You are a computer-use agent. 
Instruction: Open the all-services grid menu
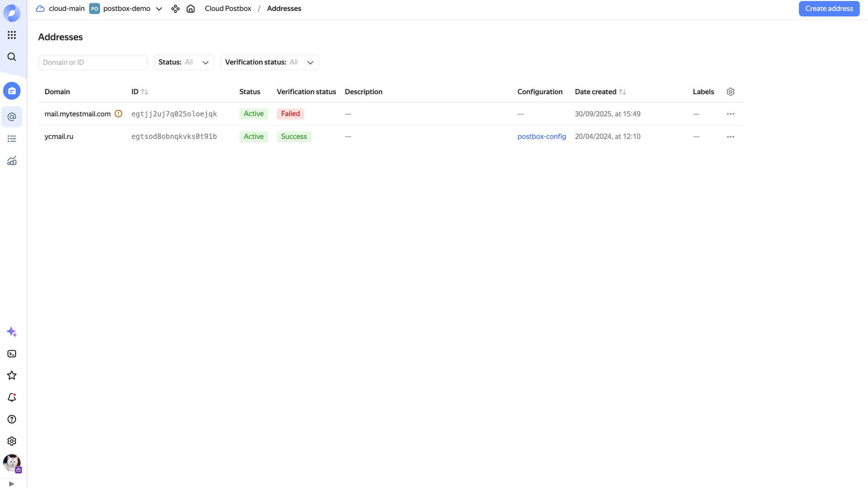click(x=12, y=35)
